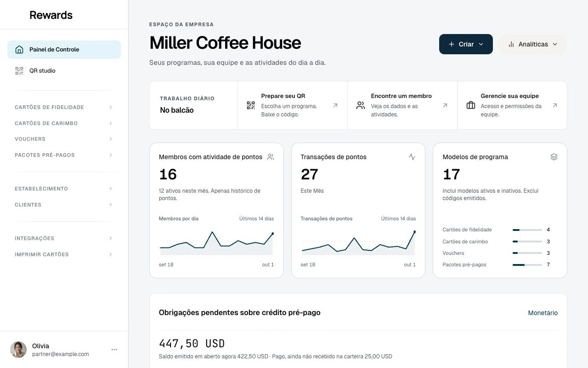
Task: Click plus icon in Criar button
Action: tap(452, 44)
